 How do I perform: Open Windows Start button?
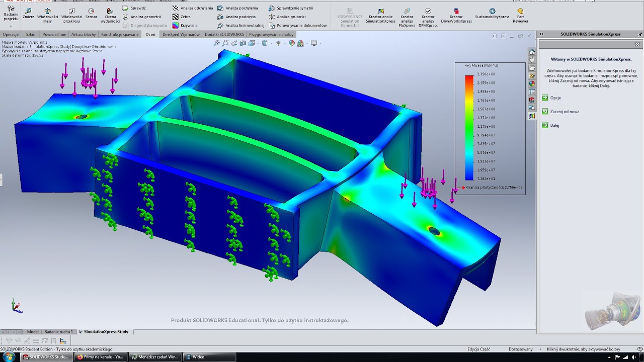9,357
